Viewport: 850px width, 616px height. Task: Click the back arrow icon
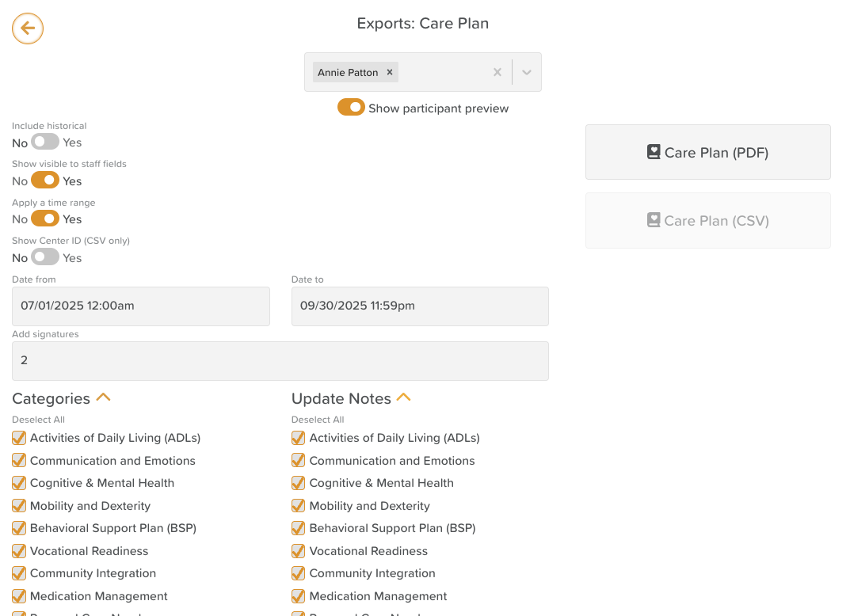click(x=28, y=29)
